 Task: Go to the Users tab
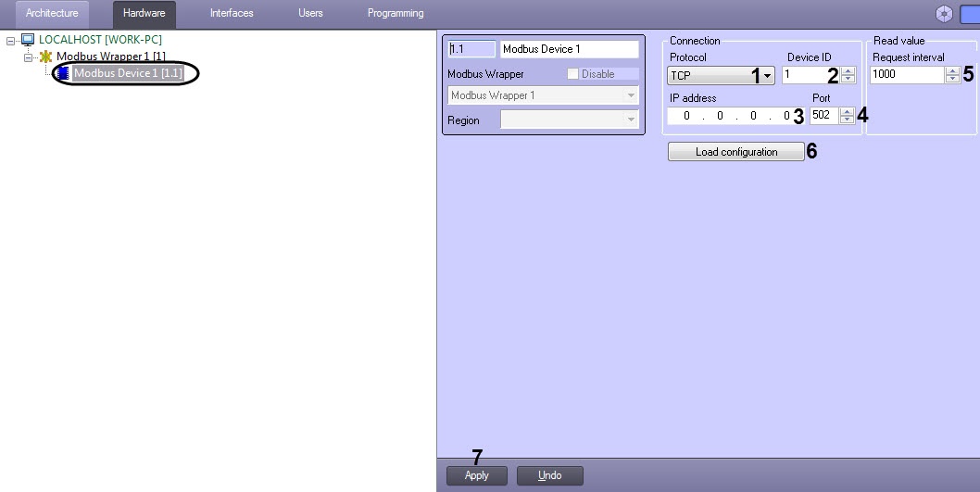(x=310, y=13)
